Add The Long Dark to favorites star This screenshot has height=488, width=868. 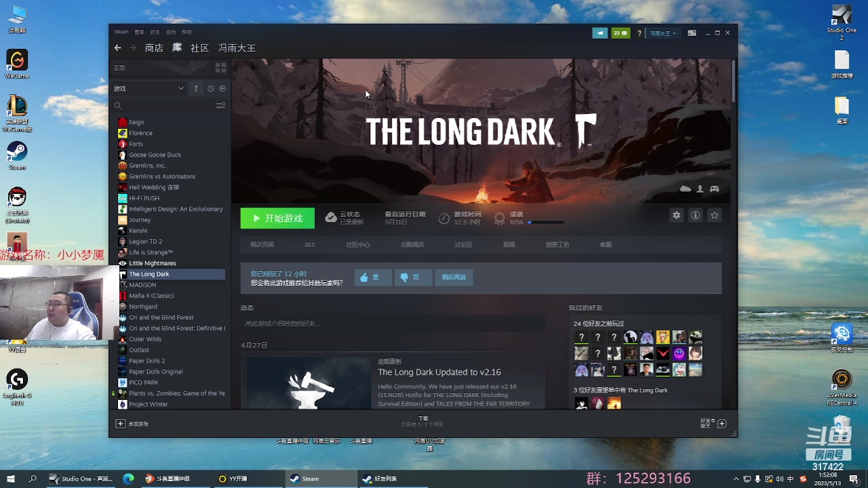[714, 215]
